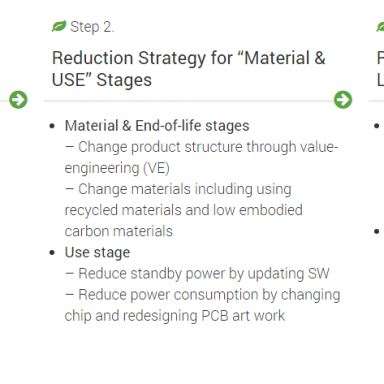Click 'chip and redesigning PCB art work'
384x384 pixels.
pos(175,316)
